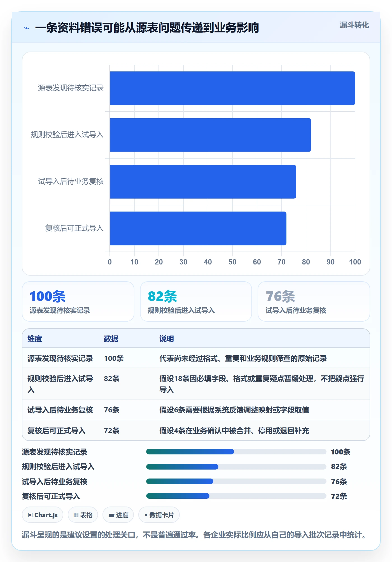Click progress bar for 源表发现待核实记录
392x562 pixels.
pyautogui.click(x=236, y=452)
